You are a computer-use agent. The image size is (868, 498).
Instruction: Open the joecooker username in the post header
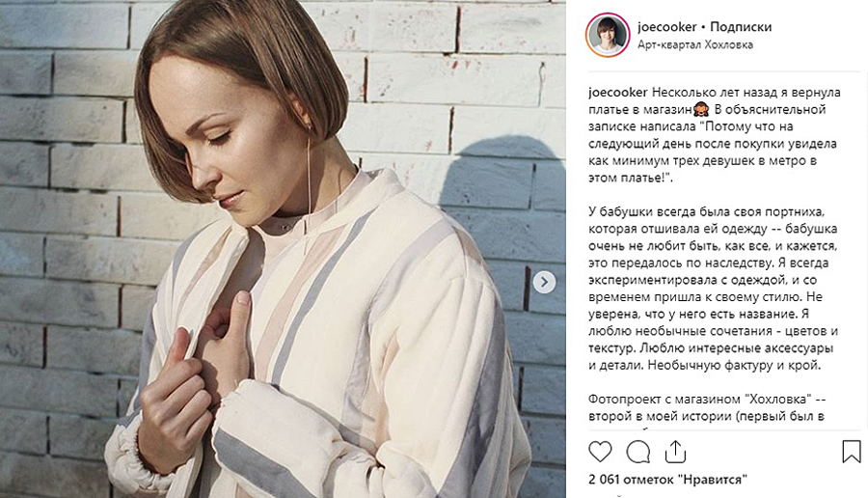coord(667,27)
